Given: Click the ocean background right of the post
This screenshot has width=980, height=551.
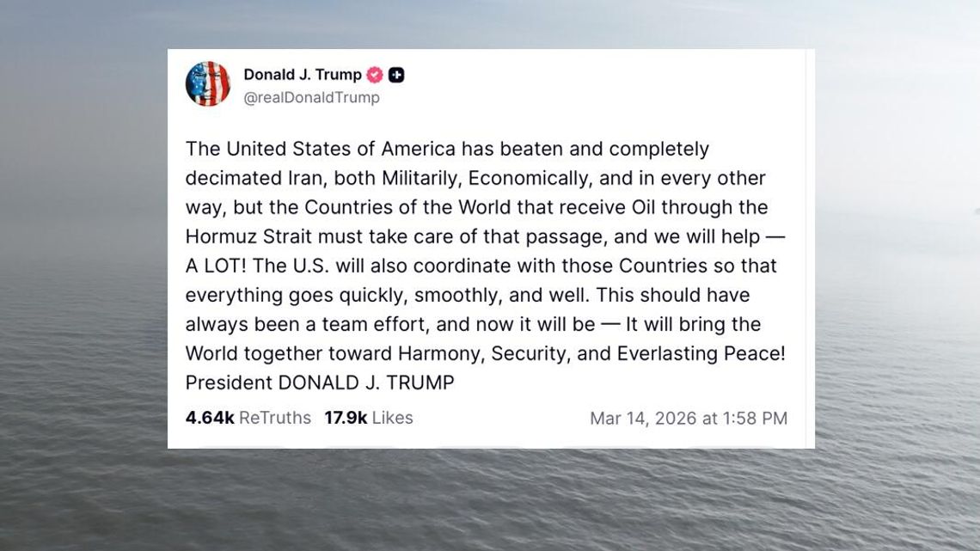Looking at the screenshot, I should [x=898, y=275].
